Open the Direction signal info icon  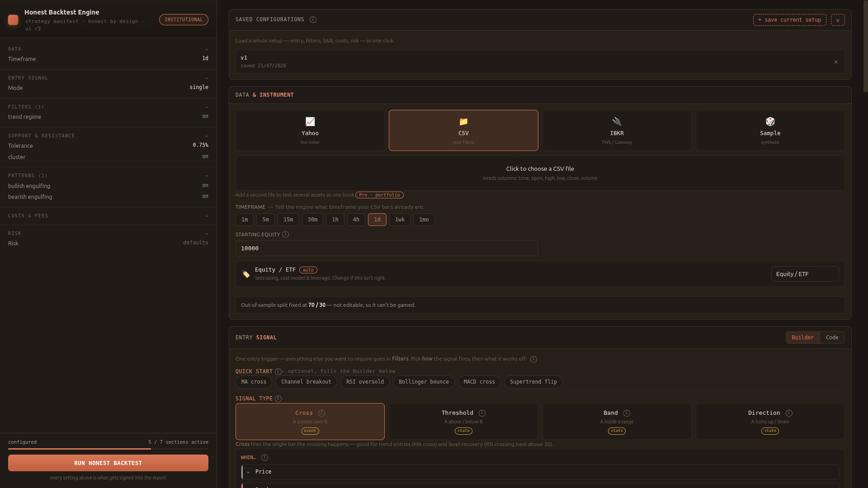789,413
